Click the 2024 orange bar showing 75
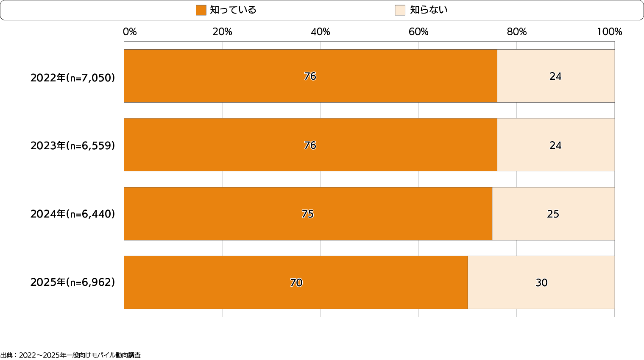644x360 pixels. (308, 214)
